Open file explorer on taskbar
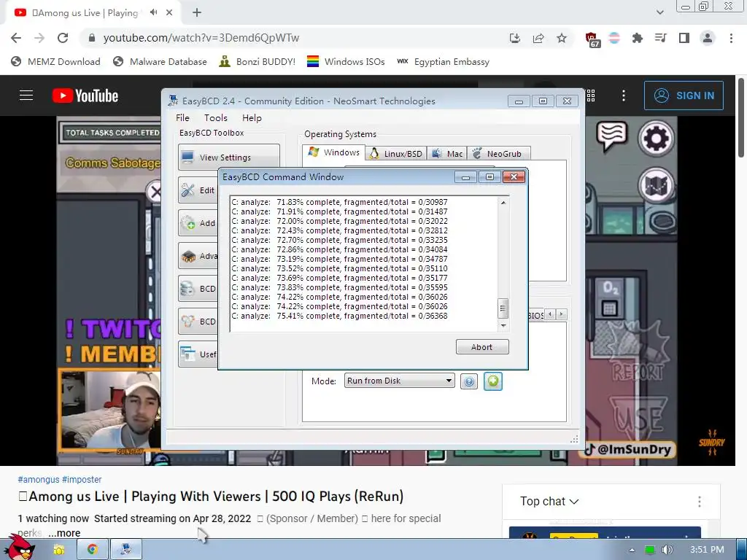This screenshot has height=560, width=747. tap(59, 550)
